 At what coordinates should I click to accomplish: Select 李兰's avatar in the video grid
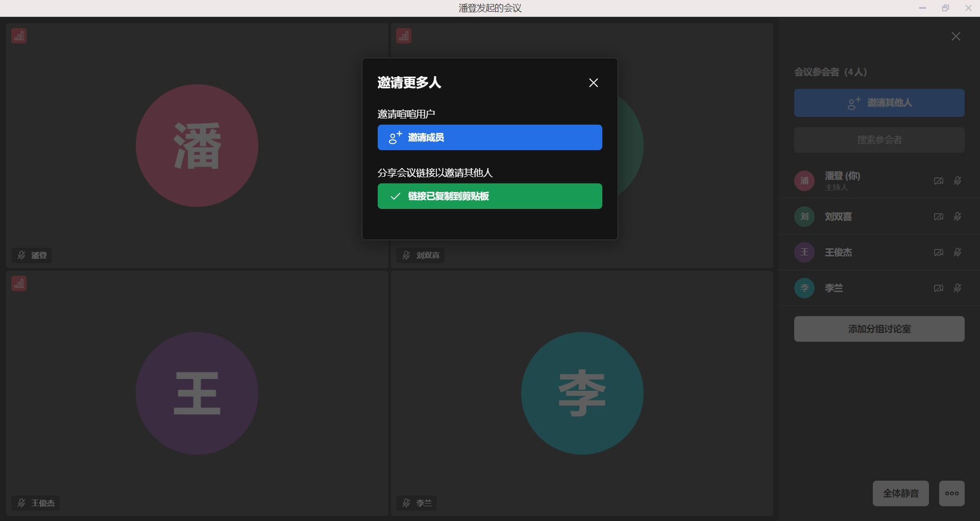coord(582,393)
